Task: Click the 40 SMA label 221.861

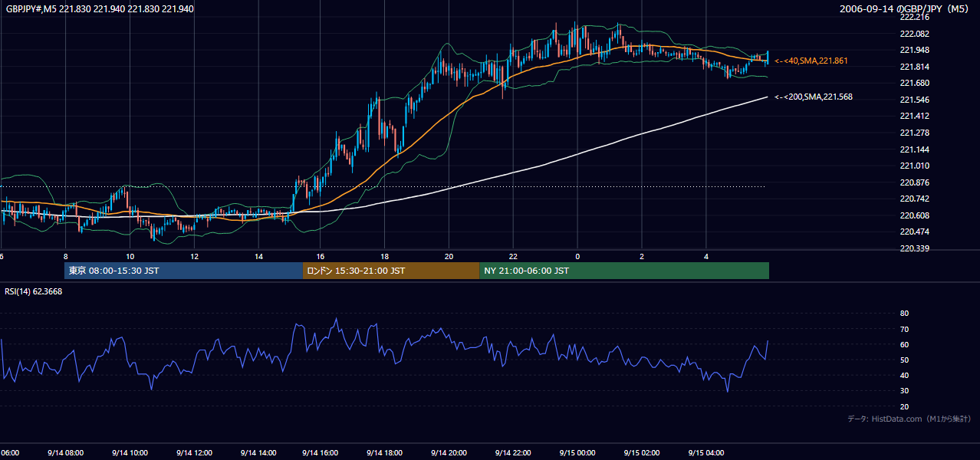Action: pyautogui.click(x=811, y=61)
